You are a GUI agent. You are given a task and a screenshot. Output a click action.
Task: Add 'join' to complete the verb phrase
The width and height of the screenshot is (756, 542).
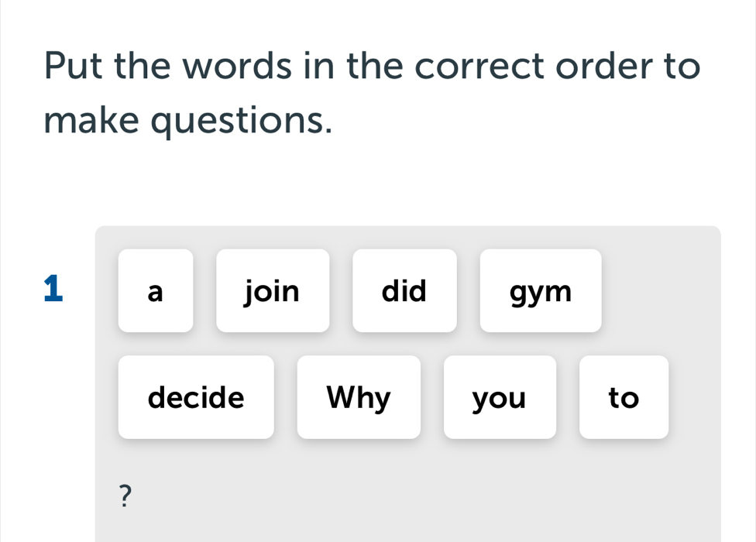(273, 290)
